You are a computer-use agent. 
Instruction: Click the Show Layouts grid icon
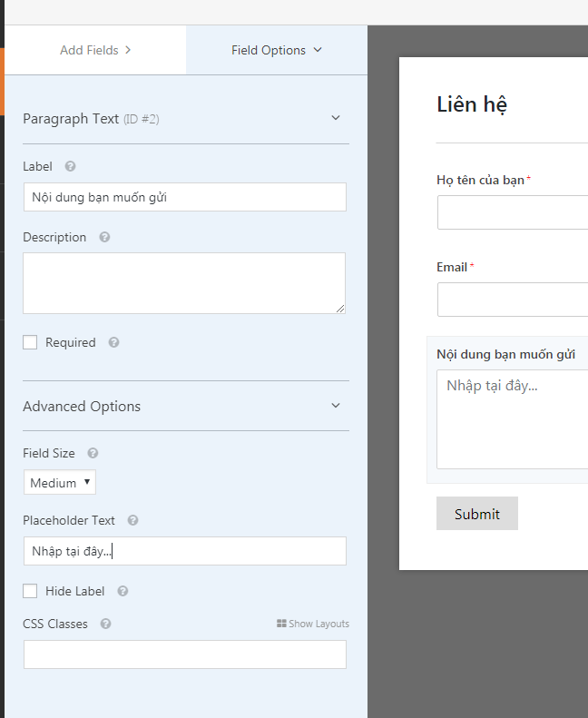281,625
